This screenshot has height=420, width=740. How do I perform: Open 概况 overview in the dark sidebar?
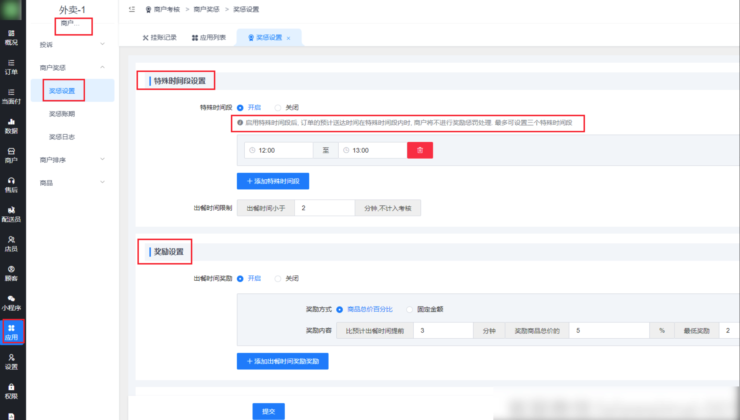(11, 37)
